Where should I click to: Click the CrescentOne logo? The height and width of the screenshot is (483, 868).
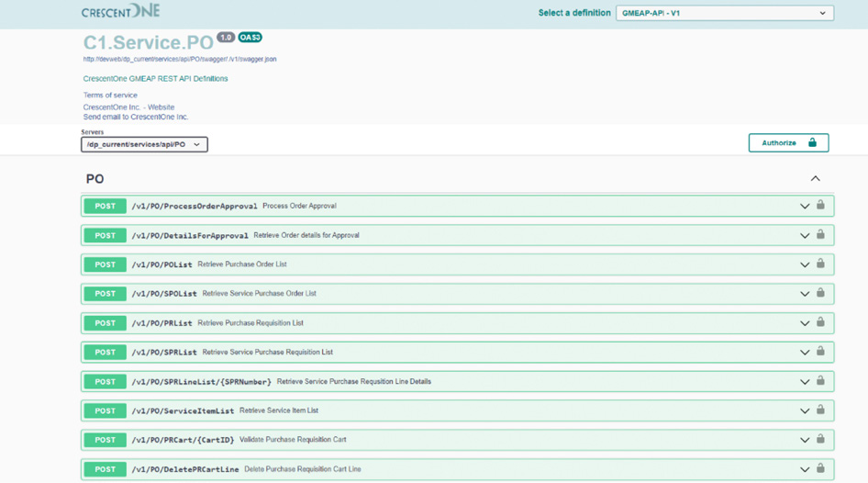(x=121, y=11)
